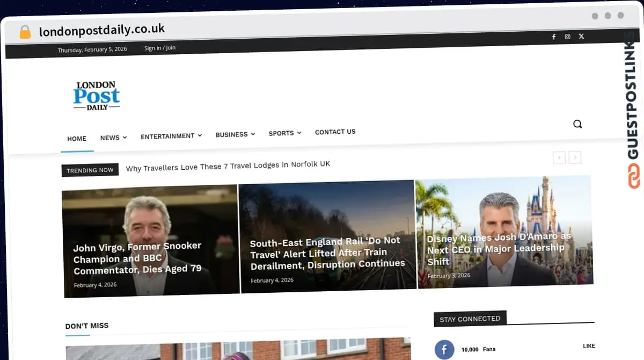Click the London Post Daily logo
Image resolution: width=644 pixels, height=360 pixels.
tap(97, 96)
